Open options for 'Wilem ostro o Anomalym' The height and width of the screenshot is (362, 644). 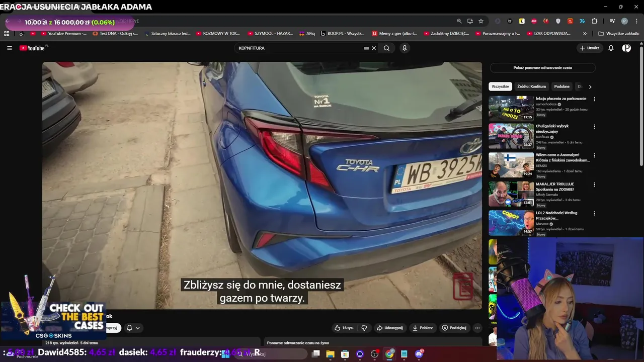595,156
